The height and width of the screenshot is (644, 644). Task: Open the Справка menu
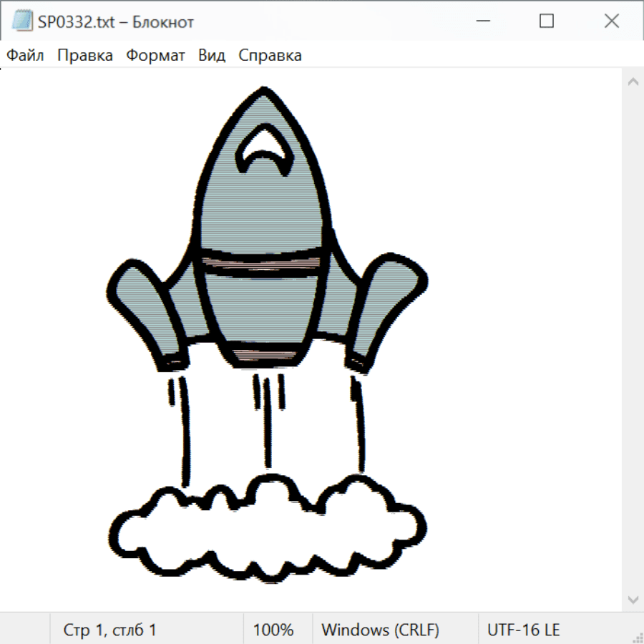pos(270,56)
